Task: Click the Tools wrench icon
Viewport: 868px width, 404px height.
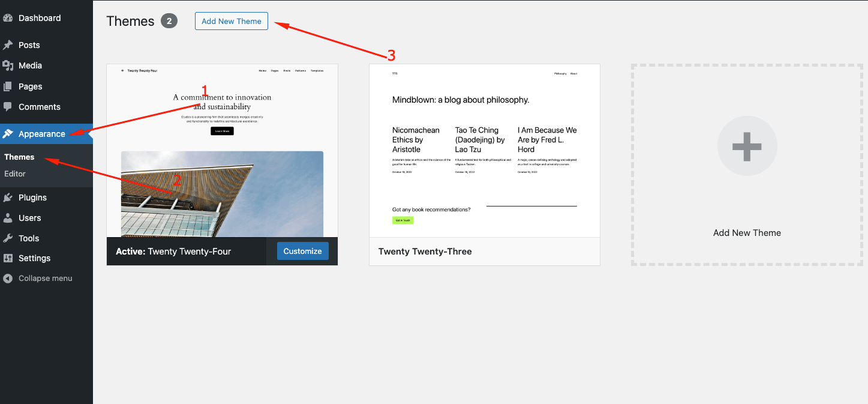Action: (8, 238)
